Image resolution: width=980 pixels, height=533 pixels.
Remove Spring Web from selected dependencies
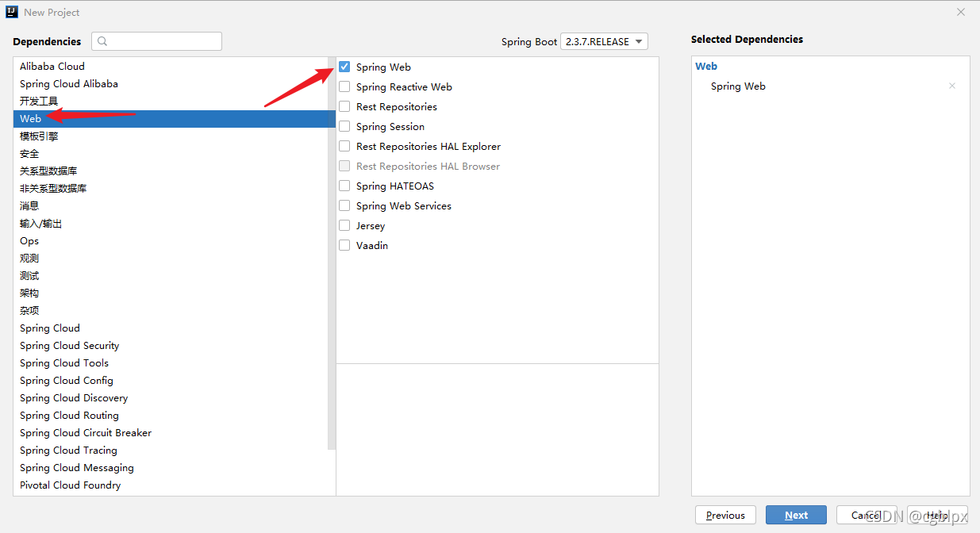pos(952,86)
